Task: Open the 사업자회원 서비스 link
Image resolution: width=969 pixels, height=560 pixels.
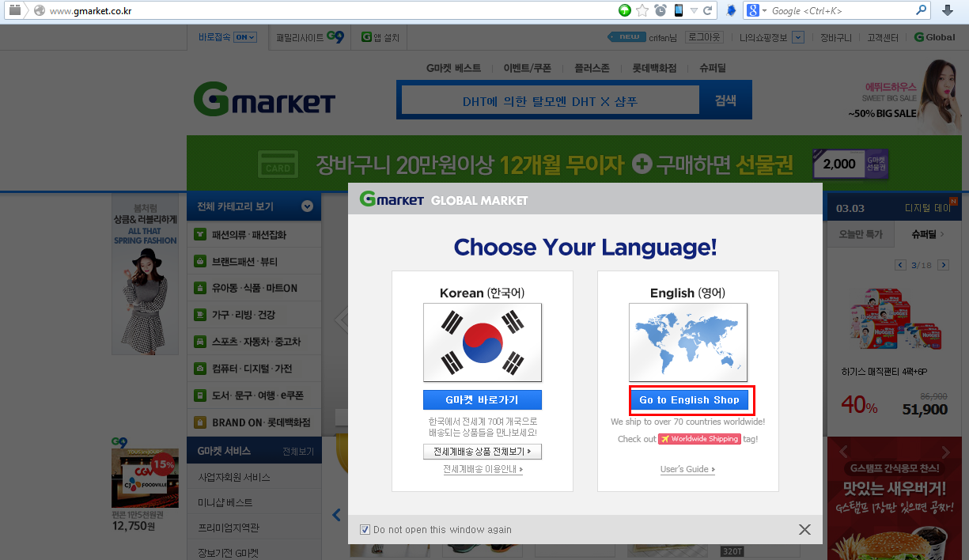Action: tap(234, 477)
